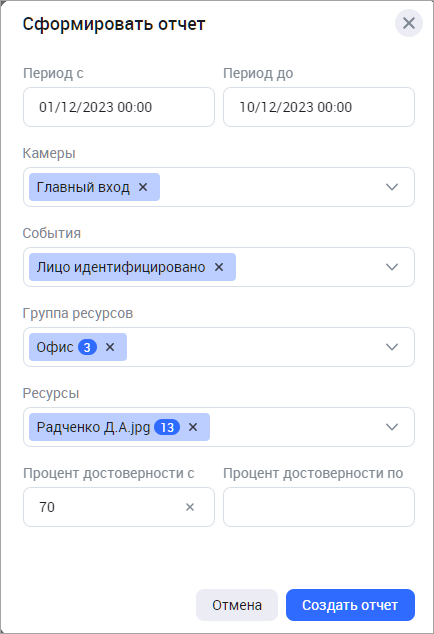Screen dimensions: 434x634
Task: Click the Процент достоверности по field
Action: point(319,507)
